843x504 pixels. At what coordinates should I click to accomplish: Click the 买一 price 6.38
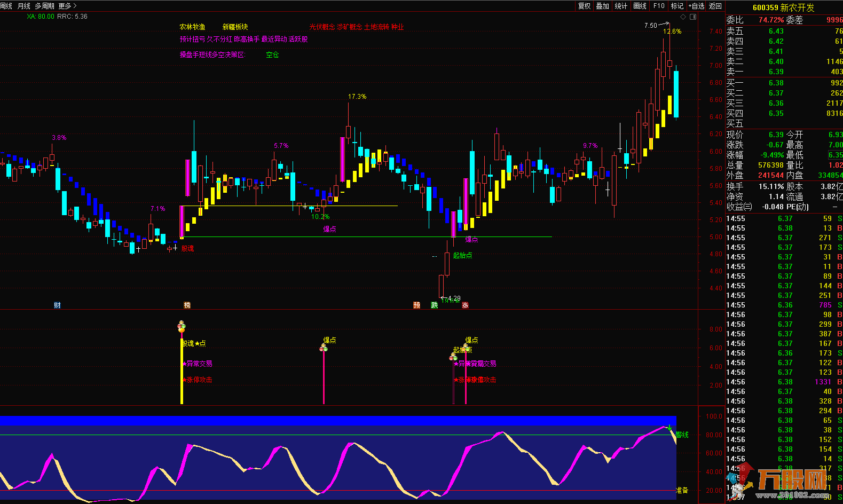pyautogui.click(x=776, y=83)
